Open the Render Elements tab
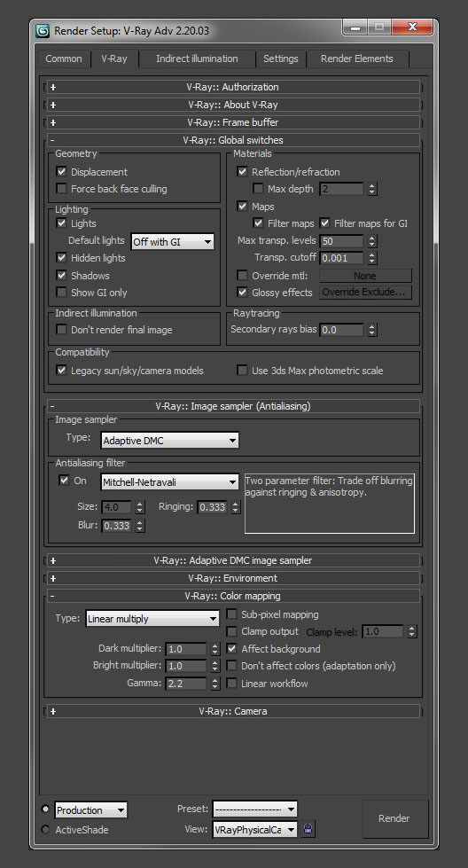 357,59
